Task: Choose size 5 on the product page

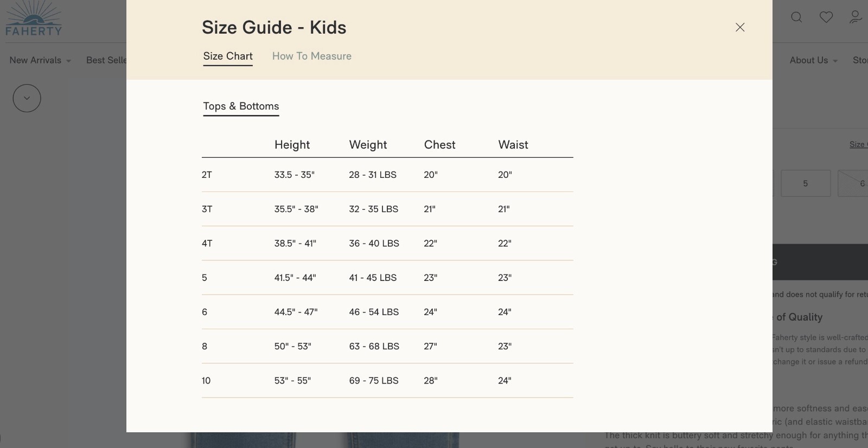Action: [x=806, y=183]
